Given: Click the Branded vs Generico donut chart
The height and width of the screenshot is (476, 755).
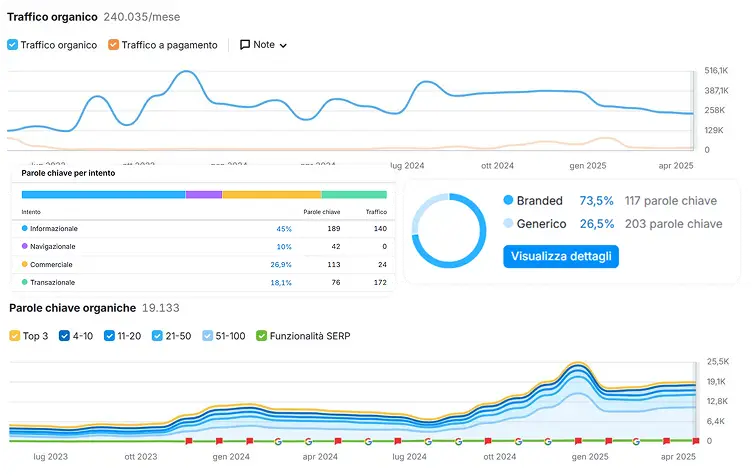Looking at the screenshot, I should coord(449,231).
